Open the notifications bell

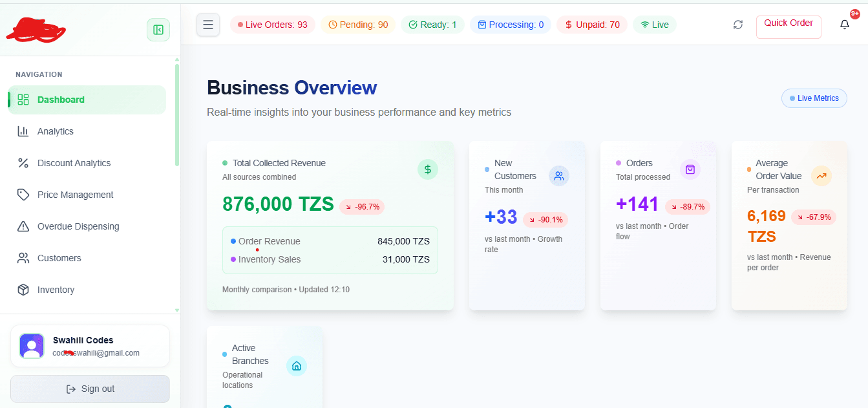click(844, 24)
